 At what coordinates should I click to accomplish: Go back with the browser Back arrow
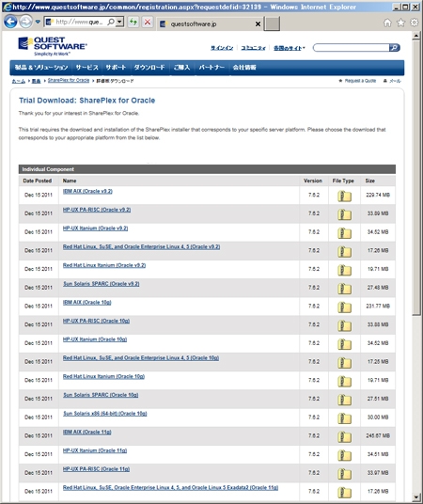[x=10, y=22]
